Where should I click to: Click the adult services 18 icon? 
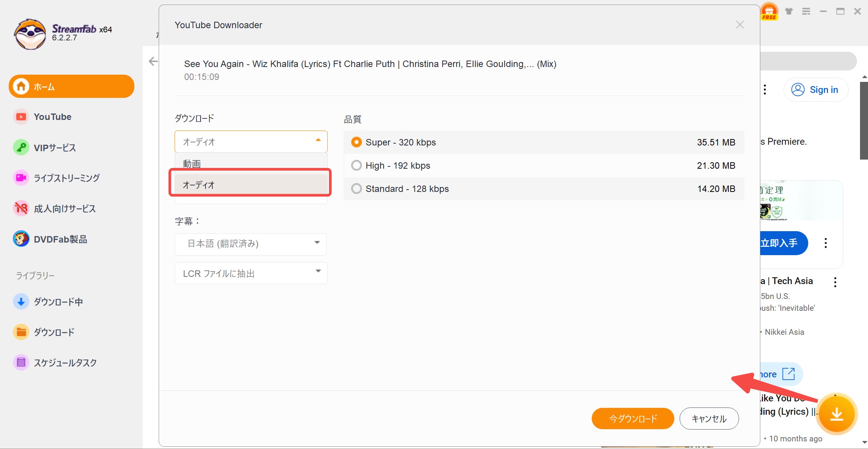coord(21,208)
